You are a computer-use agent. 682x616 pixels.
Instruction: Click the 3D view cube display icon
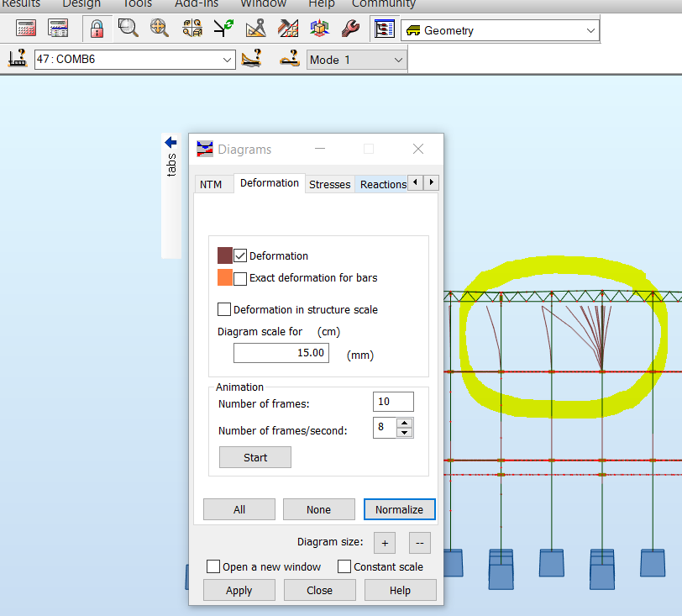(319, 28)
